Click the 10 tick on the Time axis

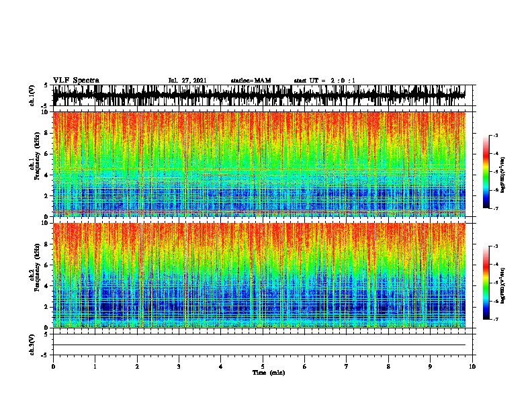click(x=472, y=366)
